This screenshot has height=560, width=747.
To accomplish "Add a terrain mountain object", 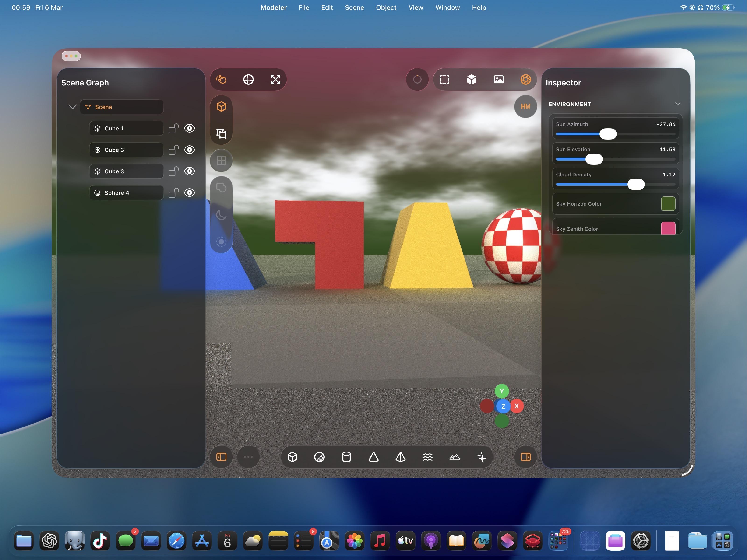I will click(455, 457).
